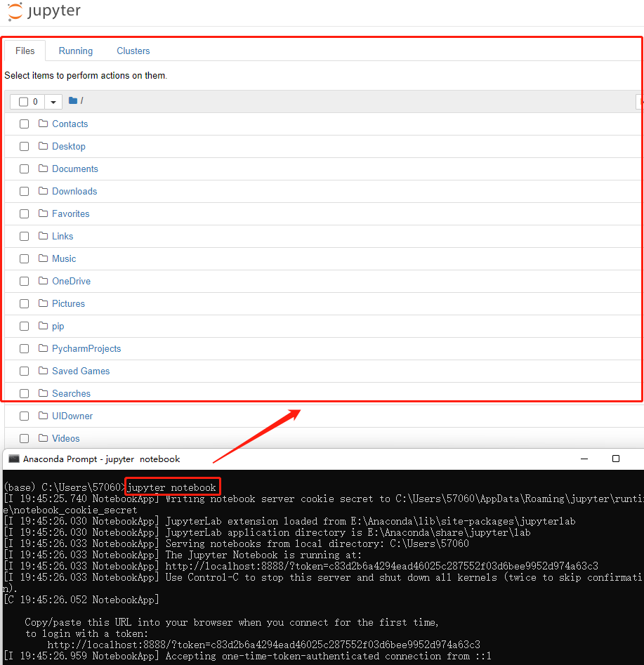Open the UIDowner folder link
The width and height of the screenshot is (644, 665).
point(72,416)
